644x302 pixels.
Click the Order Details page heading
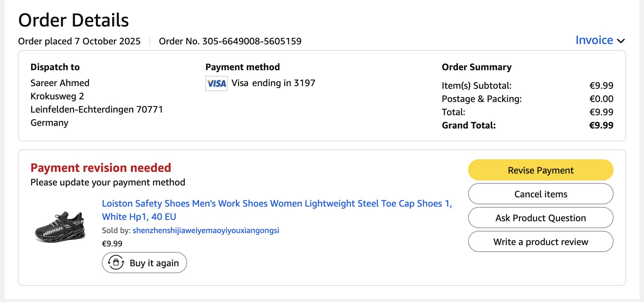coord(73,21)
